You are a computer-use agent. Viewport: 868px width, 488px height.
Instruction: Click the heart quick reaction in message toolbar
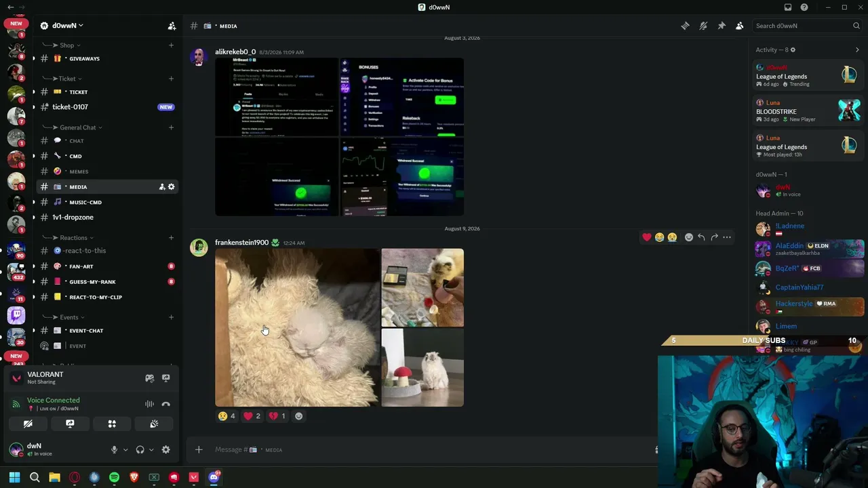(x=647, y=237)
